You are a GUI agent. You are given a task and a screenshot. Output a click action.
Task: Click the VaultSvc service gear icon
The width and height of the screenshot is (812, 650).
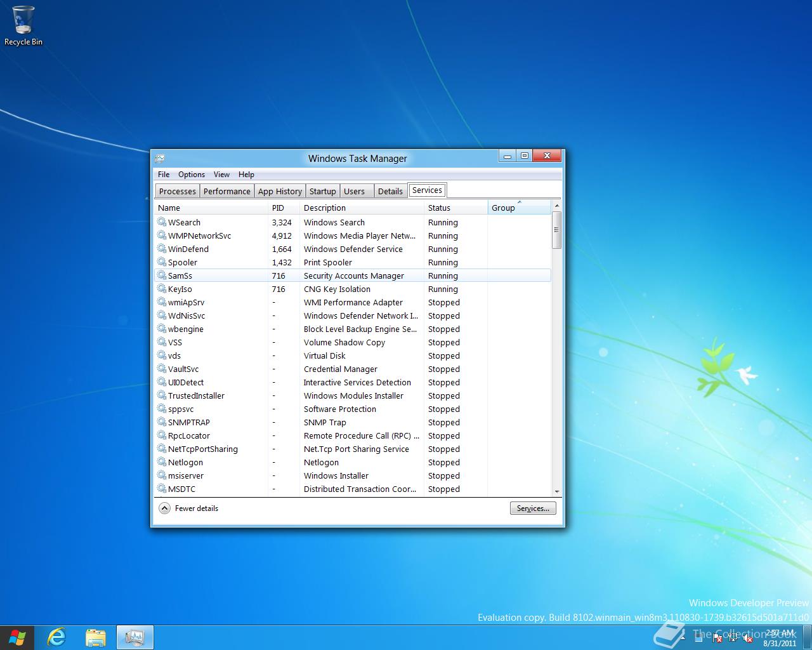(x=162, y=369)
